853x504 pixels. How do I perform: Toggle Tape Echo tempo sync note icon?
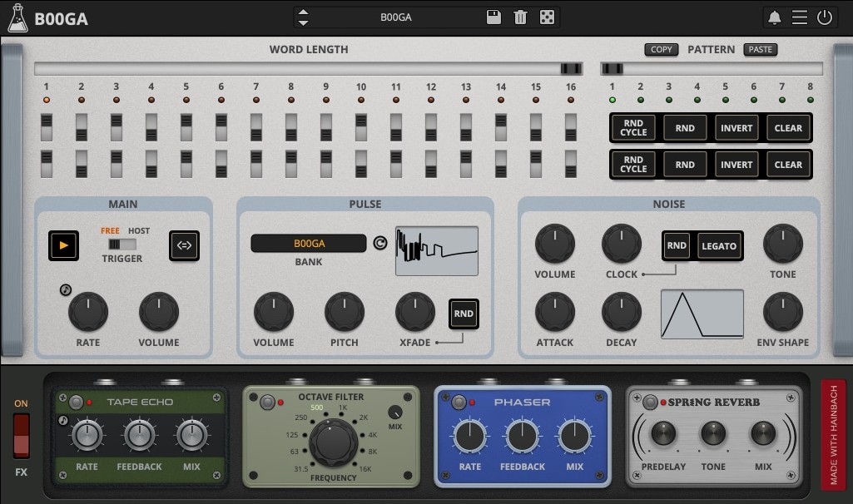pos(63,420)
